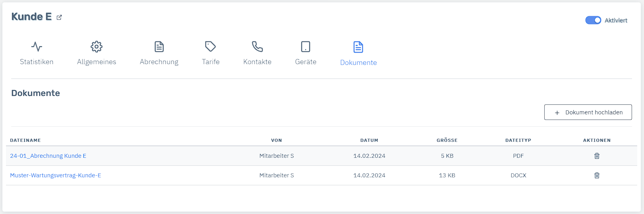
Task: Open Kunde E external link icon
Action: [59, 17]
